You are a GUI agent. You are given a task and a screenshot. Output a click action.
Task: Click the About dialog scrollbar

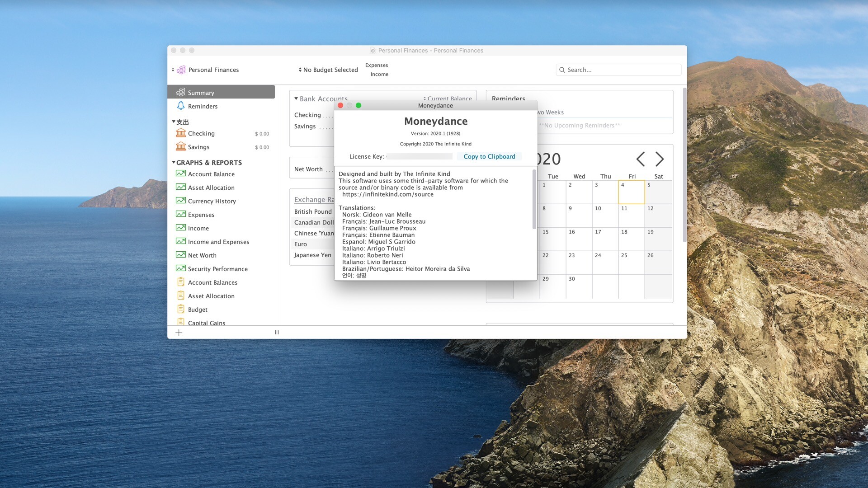coord(534,199)
